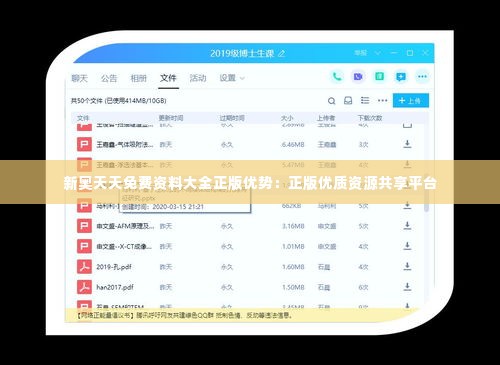Image resolution: width=500 pixels, height=365 pixels.
Task: Select the 文件 tab
Action: [x=168, y=78]
